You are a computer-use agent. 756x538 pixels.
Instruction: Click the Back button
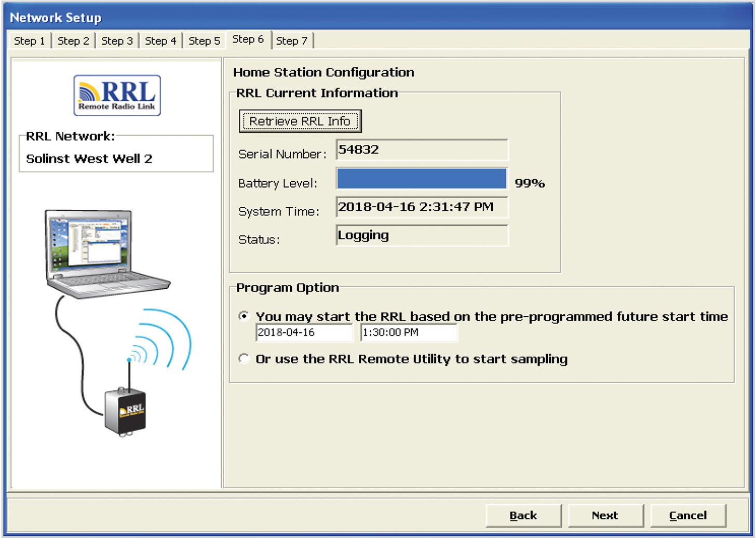click(x=523, y=515)
